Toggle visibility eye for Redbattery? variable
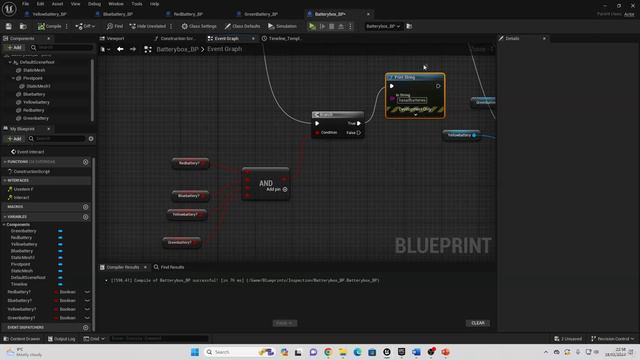640x360 pixels. tap(87, 292)
